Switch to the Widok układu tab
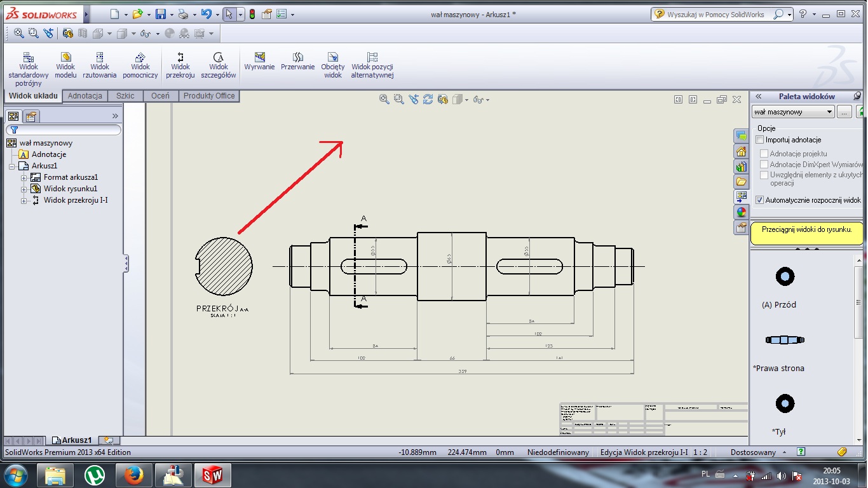 tap(34, 96)
